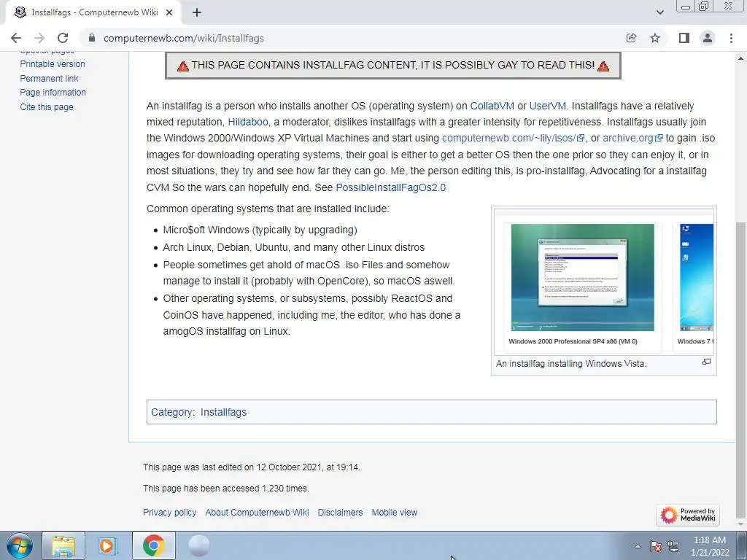Click the Powered by MediaWiki badge
The image size is (747, 560).
[687, 515]
